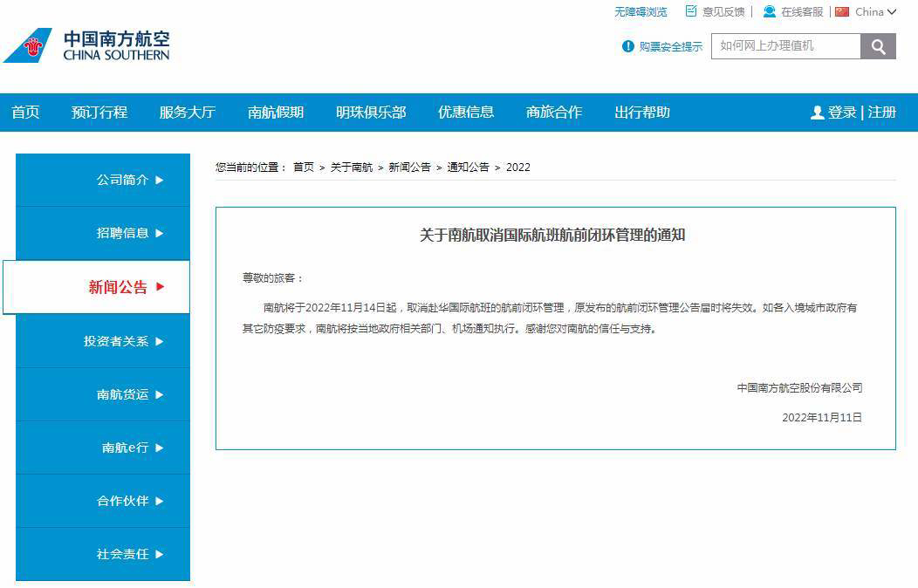Click the user icon beside 登录
This screenshot has width=918, height=588.
pos(817,113)
